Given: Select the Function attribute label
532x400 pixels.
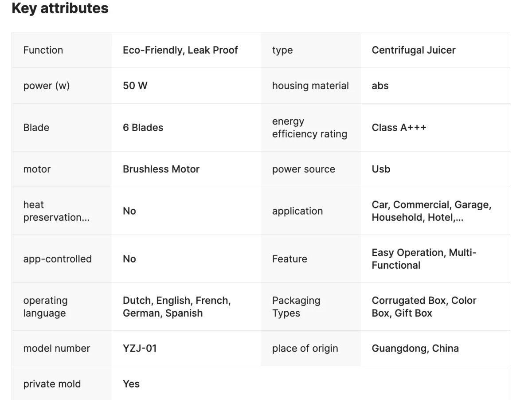Looking at the screenshot, I should tap(43, 50).
